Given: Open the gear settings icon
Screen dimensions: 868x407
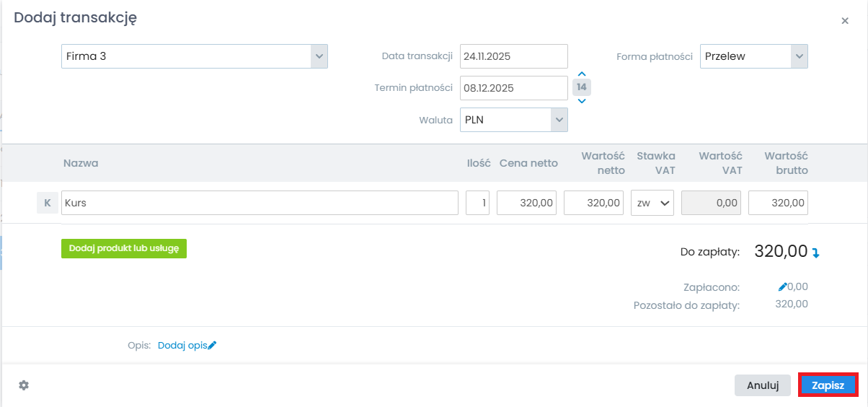Looking at the screenshot, I should (x=24, y=385).
